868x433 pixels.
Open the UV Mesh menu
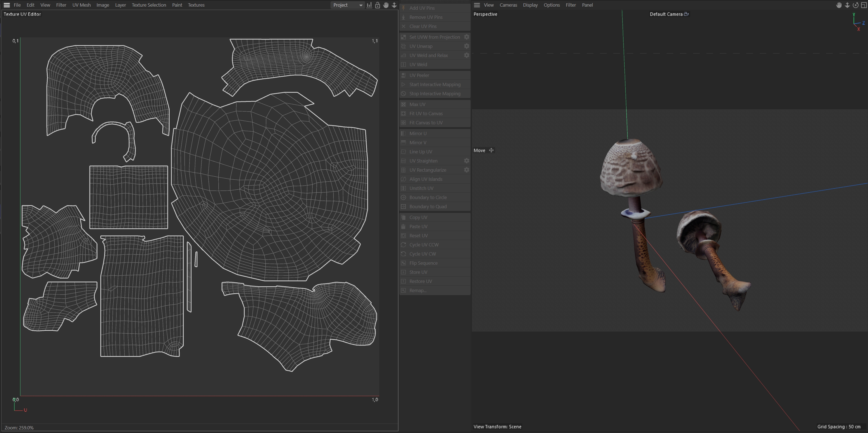(81, 5)
